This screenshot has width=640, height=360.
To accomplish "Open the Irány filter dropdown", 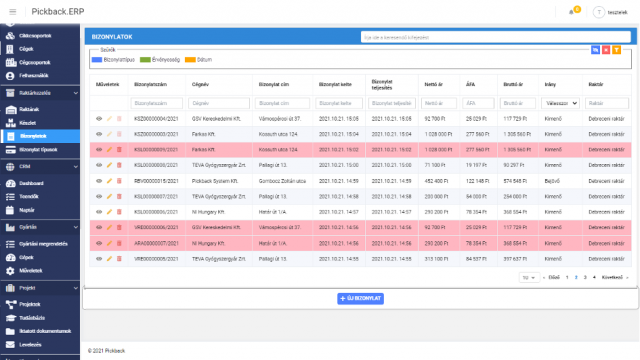I will coord(560,103).
